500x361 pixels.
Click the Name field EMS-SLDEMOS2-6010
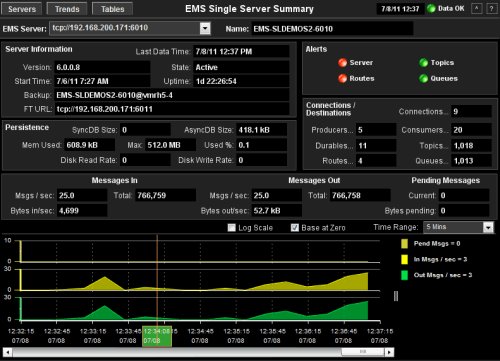click(x=332, y=29)
